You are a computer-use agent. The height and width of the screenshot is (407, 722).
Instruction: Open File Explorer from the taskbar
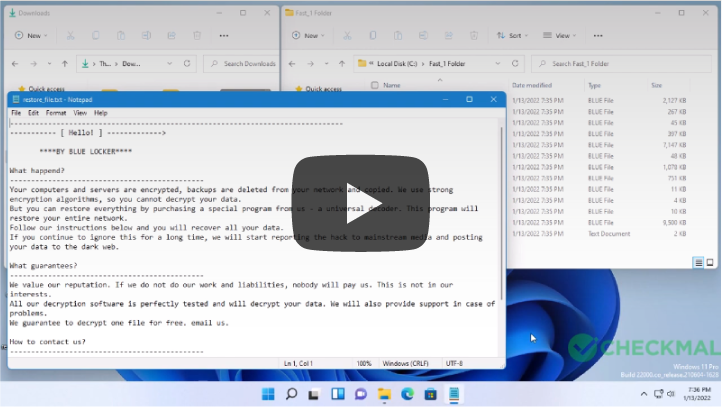[384, 394]
